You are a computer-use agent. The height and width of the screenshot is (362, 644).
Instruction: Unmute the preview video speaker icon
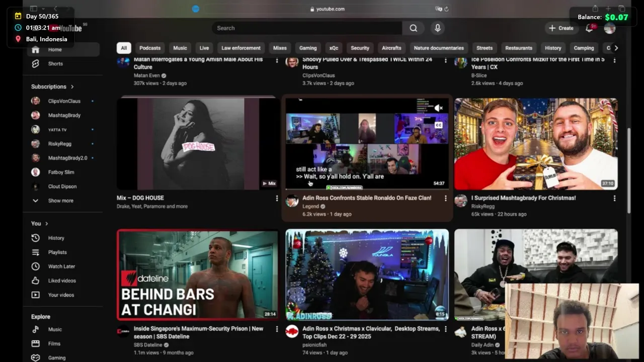pyautogui.click(x=438, y=108)
